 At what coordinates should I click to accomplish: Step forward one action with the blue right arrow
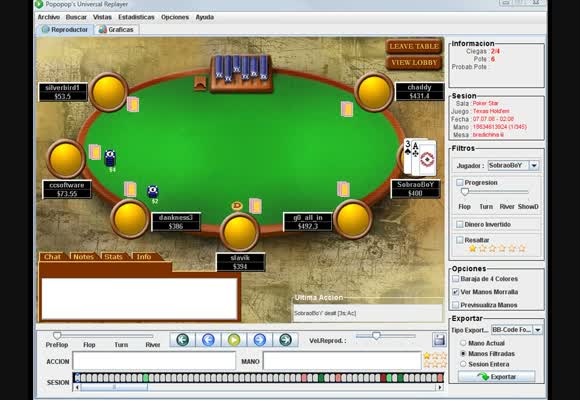point(260,339)
